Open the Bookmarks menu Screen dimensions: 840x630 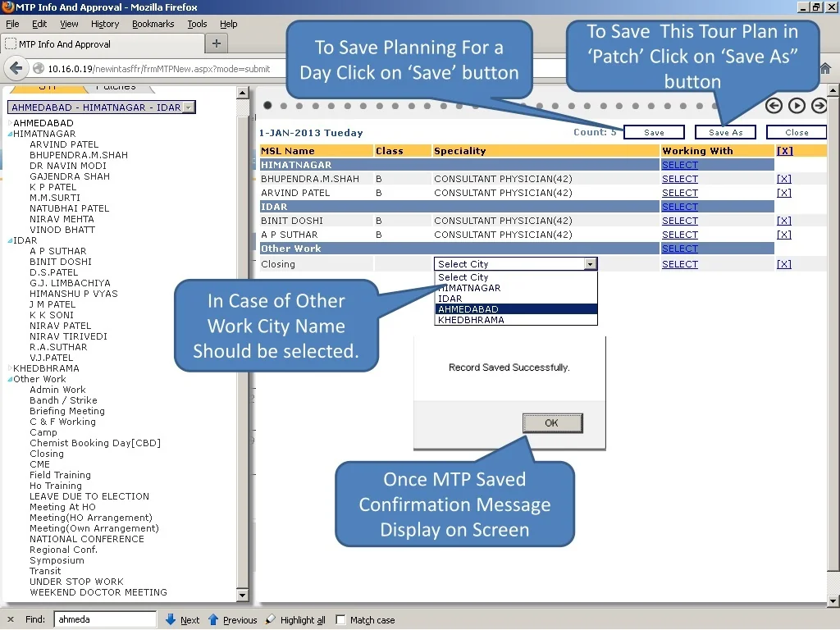pos(153,24)
